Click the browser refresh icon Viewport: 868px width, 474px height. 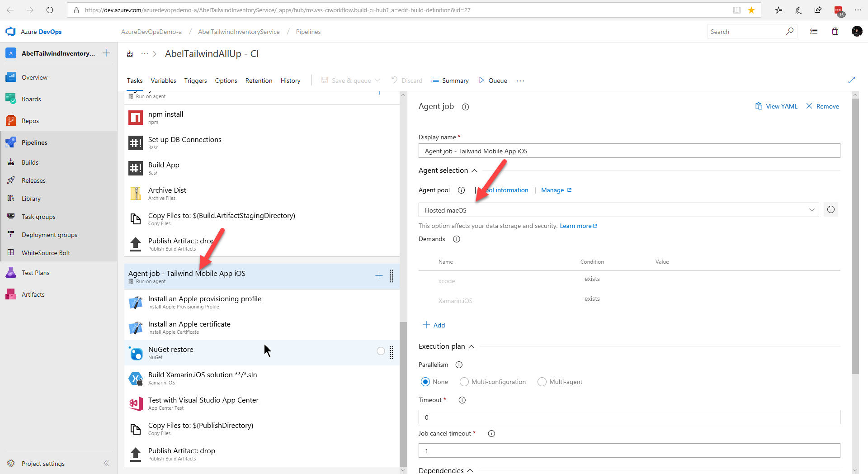[50, 10]
